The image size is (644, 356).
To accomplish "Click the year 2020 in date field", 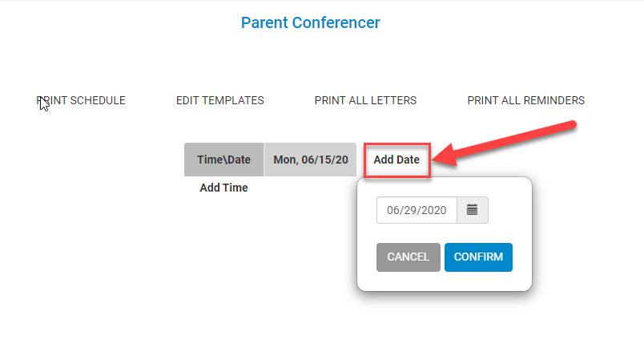I will tap(433, 210).
